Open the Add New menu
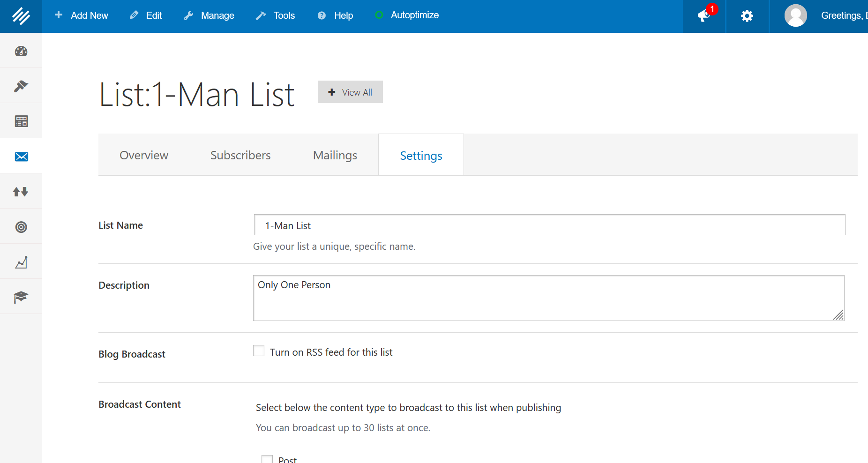This screenshot has width=868, height=463. coord(82,15)
